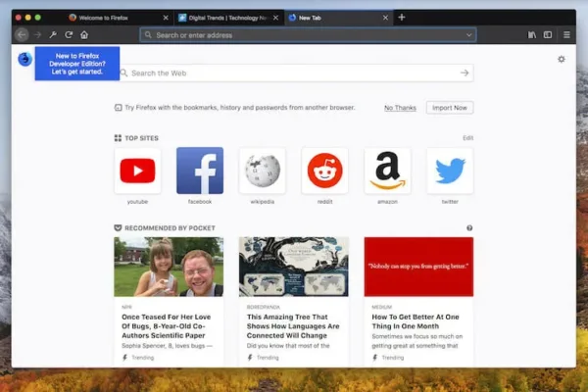Open the Facebook top site tile
588x392 pixels.
(x=200, y=171)
